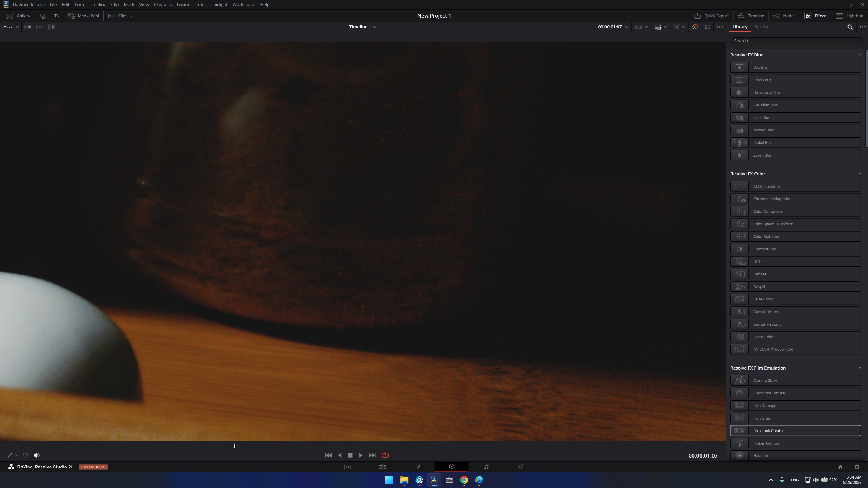Open the effects panel options menu
The width and height of the screenshot is (868, 488).
(x=863, y=27)
